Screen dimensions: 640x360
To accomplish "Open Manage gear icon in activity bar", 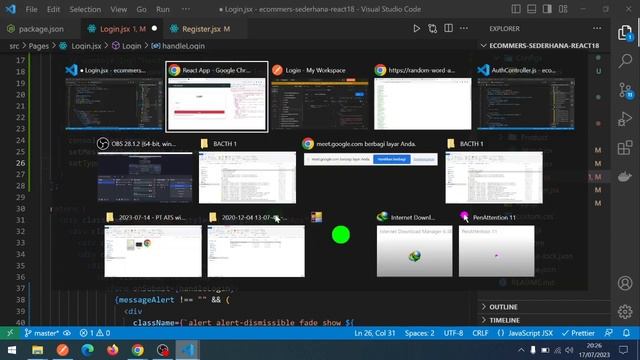I will 625,312.
